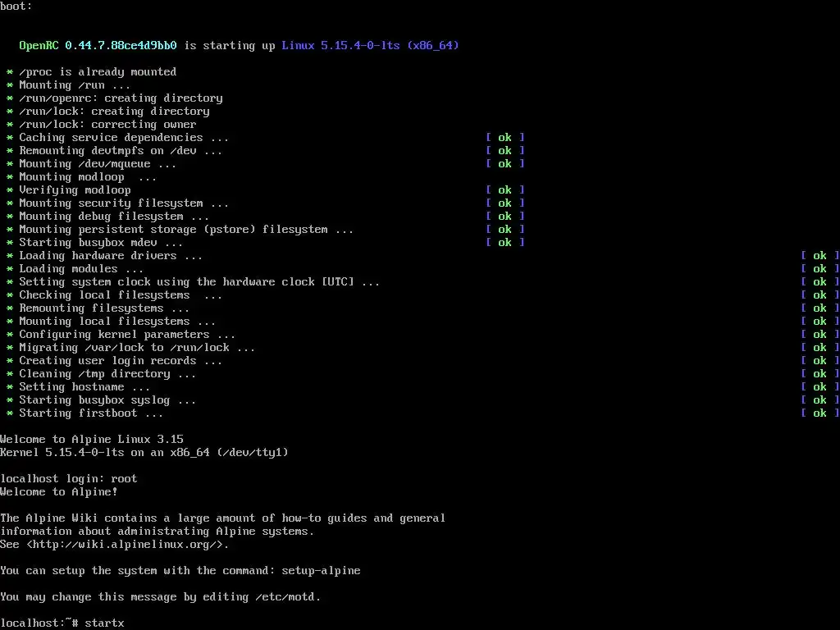Click the '/etc/motd.' path text

pyautogui.click(x=288, y=597)
